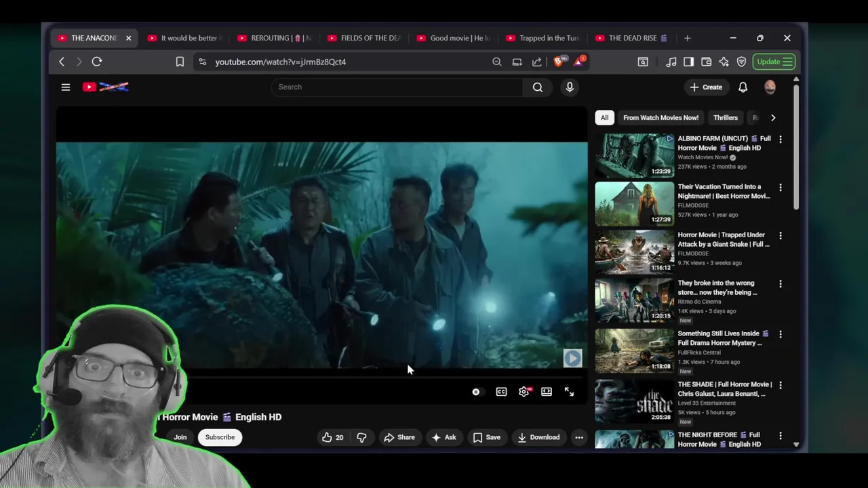
Task: Open the Brave Wallet icon
Action: (707, 62)
